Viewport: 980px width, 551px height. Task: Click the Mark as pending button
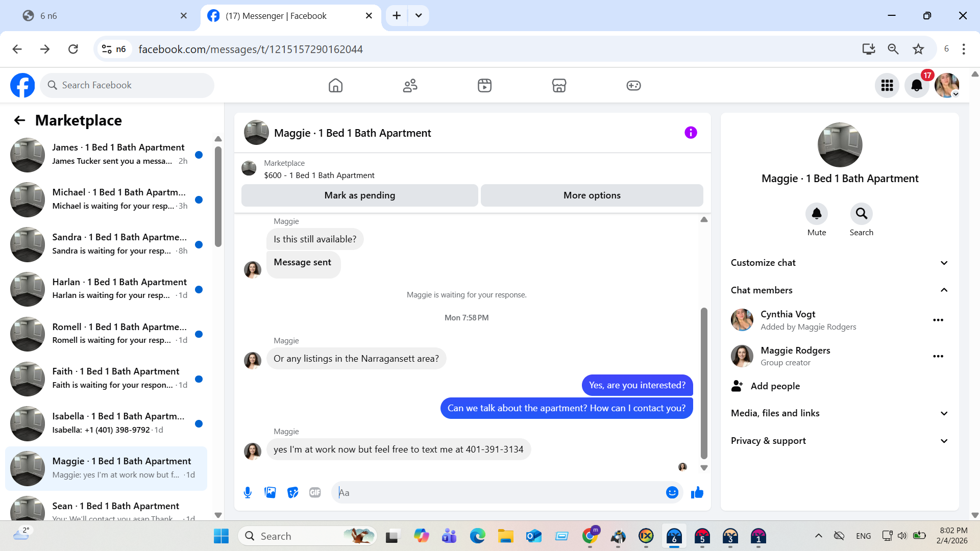tap(359, 195)
